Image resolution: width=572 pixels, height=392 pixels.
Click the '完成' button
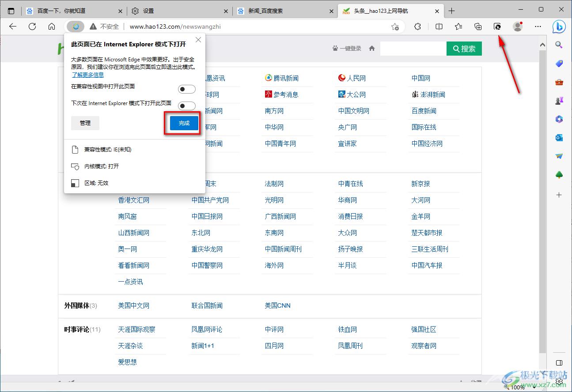(x=184, y=123)
